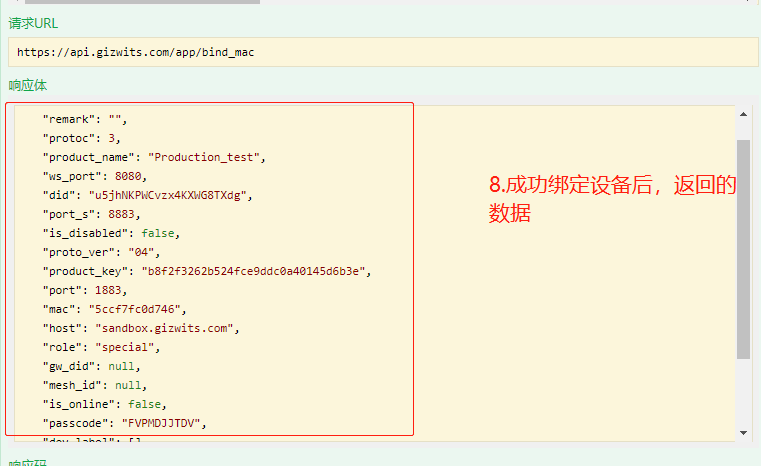Click the "mac" value 5ccf7fc0d746
This screenshot has height=466, width=761.
tap(136, 309)
